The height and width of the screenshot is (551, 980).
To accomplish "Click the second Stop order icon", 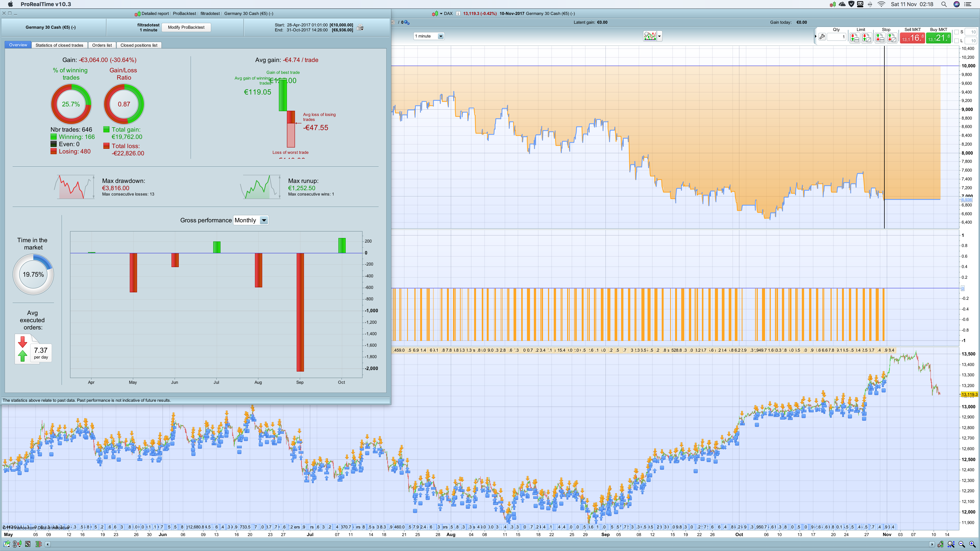I will (x=892, y=38).
